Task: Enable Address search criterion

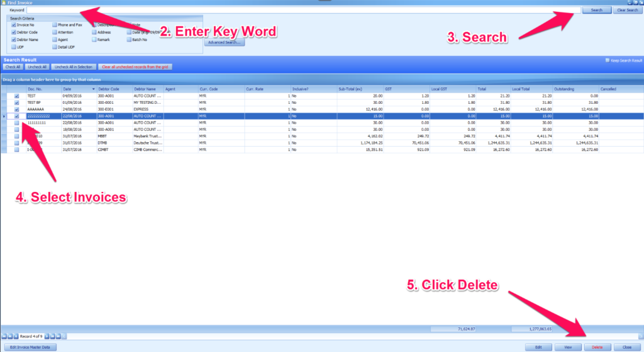Action: [x=94, y=33]
